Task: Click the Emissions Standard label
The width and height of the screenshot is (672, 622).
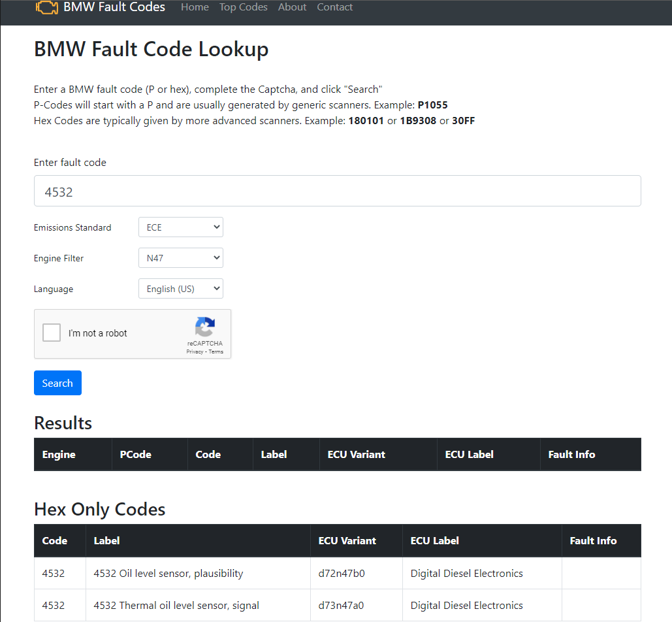Action: tap(72, 227)
